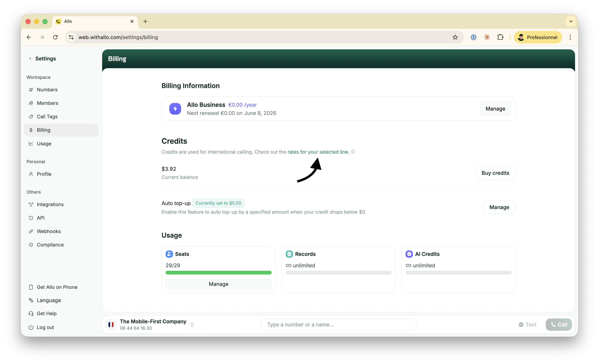Click the Usage chart icon
Viewport: 599px width, 364px height.
[x=31, y=143]
